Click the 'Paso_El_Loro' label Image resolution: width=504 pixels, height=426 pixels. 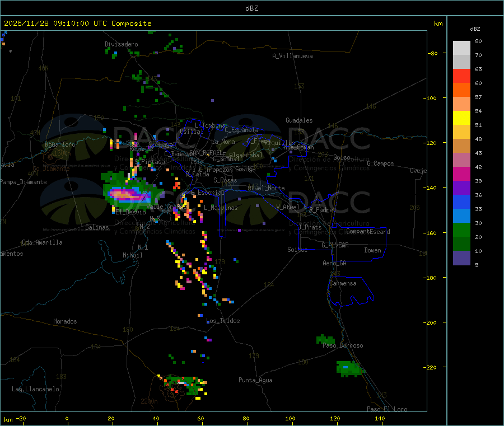coord(388,409)
